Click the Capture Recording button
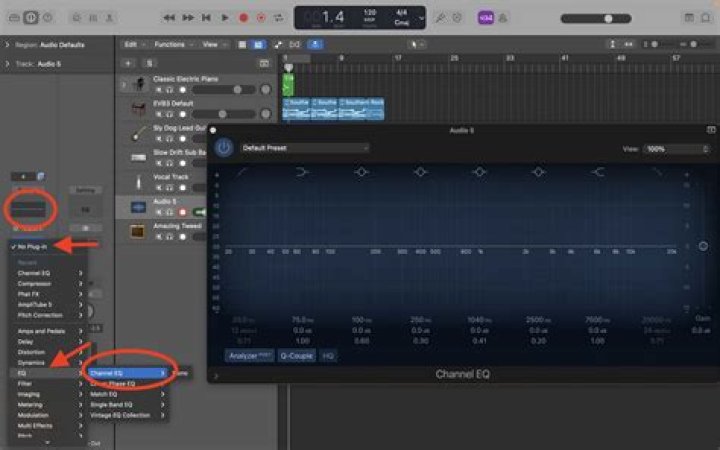 261,18
